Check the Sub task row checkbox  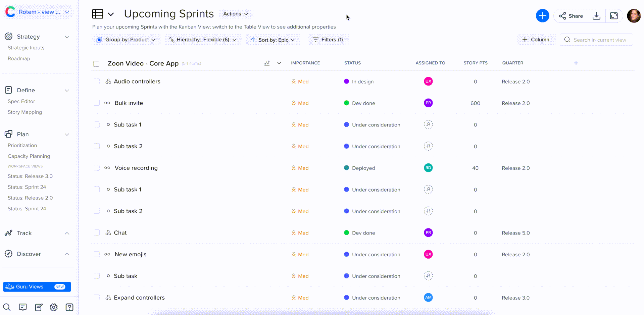coord(97,276)
